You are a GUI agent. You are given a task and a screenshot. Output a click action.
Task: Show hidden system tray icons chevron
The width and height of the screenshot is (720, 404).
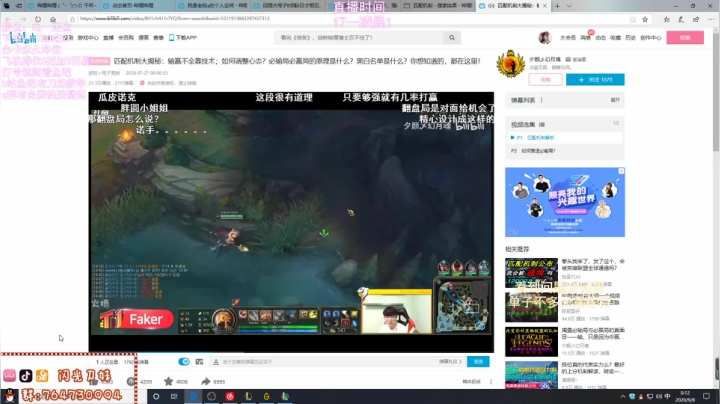tap(623, 396)
